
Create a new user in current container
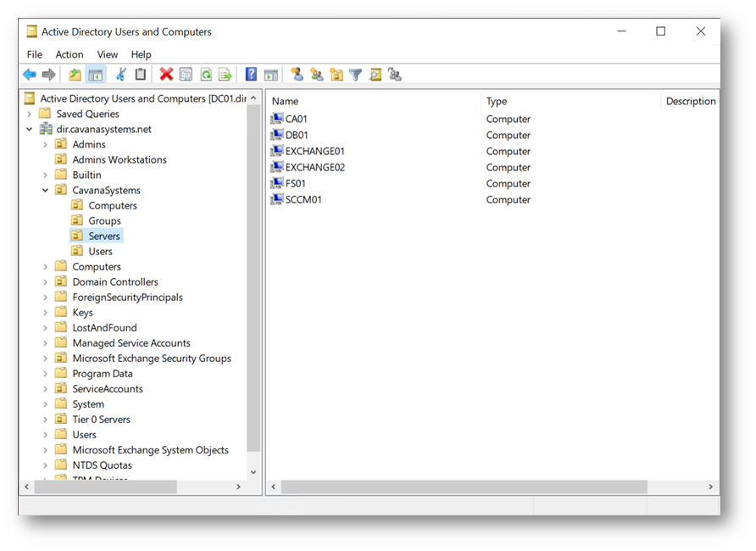coord(297,75)
